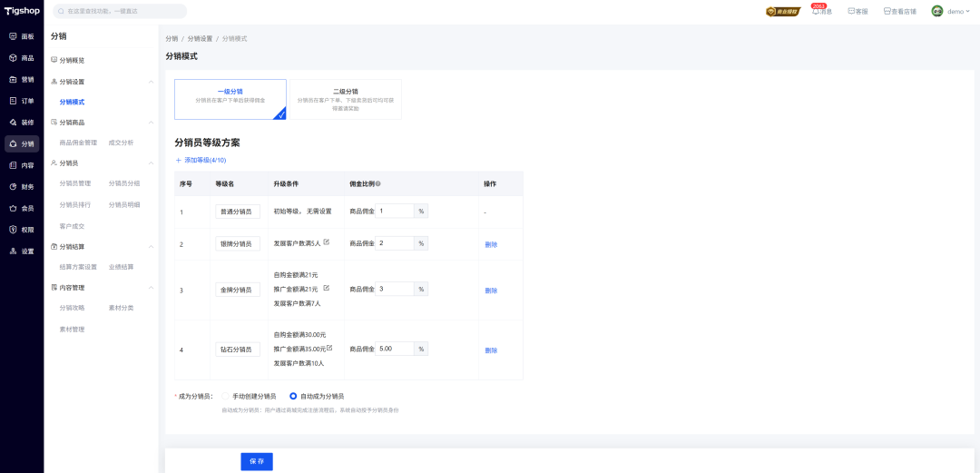
Task: Collapse the 分销结算 menu group
Action: point(151,247)
